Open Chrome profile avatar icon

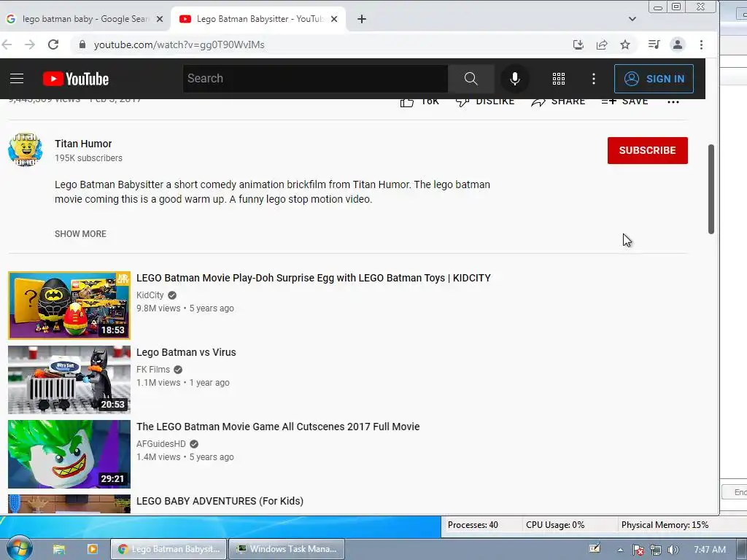tap(677, 44)
